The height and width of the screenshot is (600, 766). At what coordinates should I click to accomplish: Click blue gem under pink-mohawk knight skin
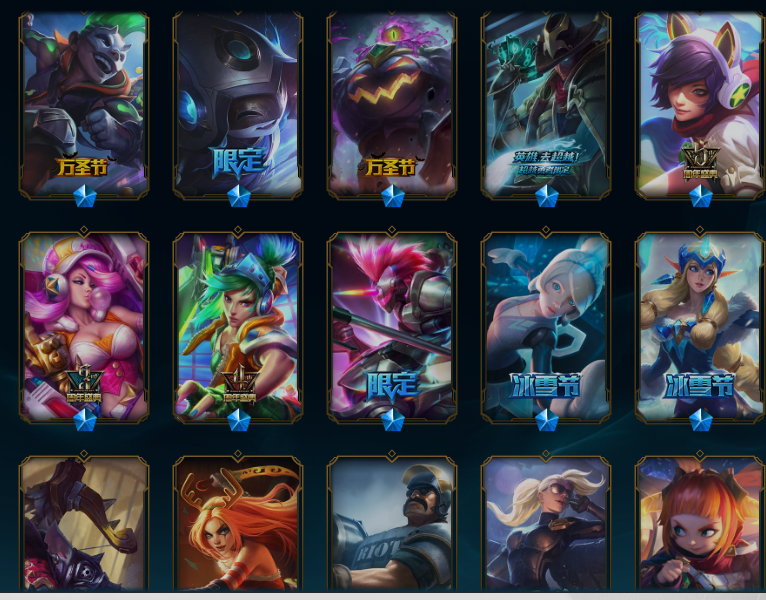click(393, 420)
